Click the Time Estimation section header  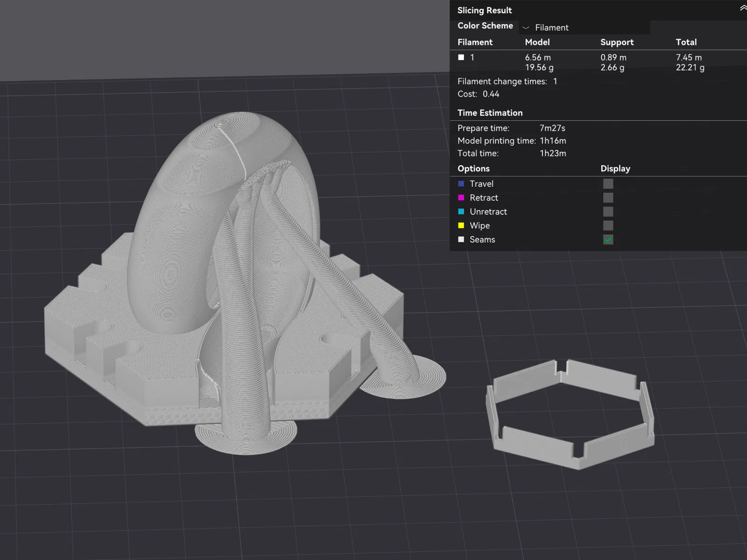pos(490,113)
